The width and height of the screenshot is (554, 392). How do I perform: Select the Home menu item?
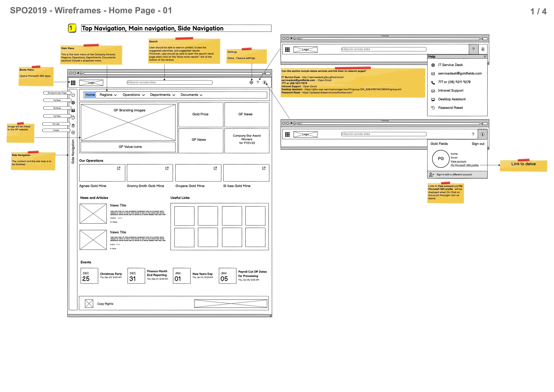(90, 95)
